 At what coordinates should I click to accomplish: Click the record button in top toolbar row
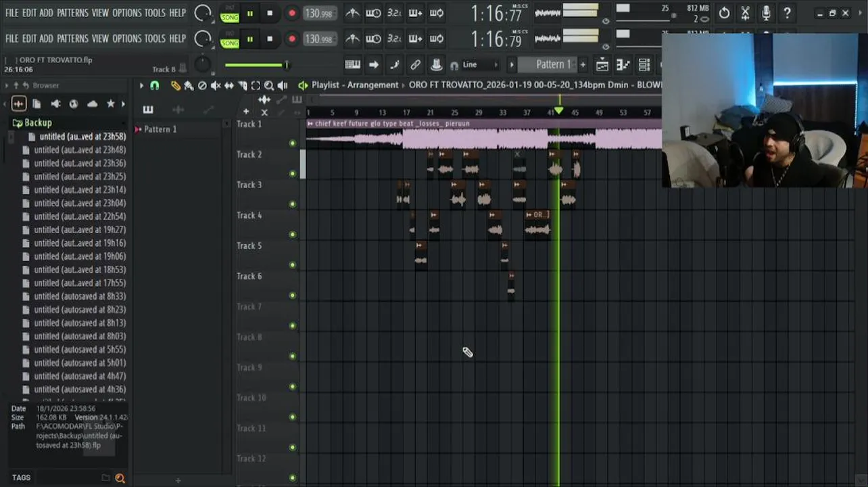(x=291, y=14)
